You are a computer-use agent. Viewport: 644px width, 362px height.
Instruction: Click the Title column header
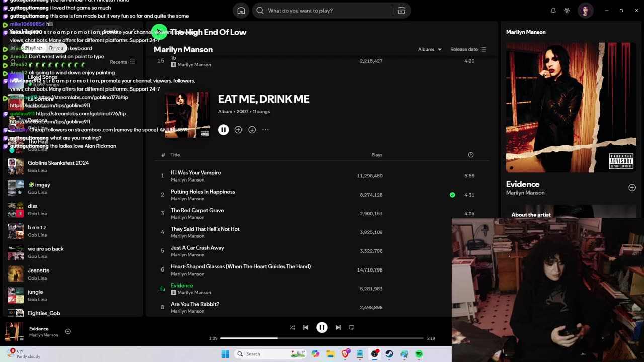175,155
